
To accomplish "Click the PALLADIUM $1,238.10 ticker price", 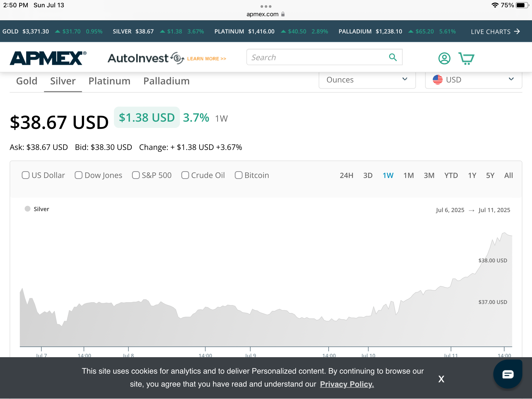I will click(389, 31).
